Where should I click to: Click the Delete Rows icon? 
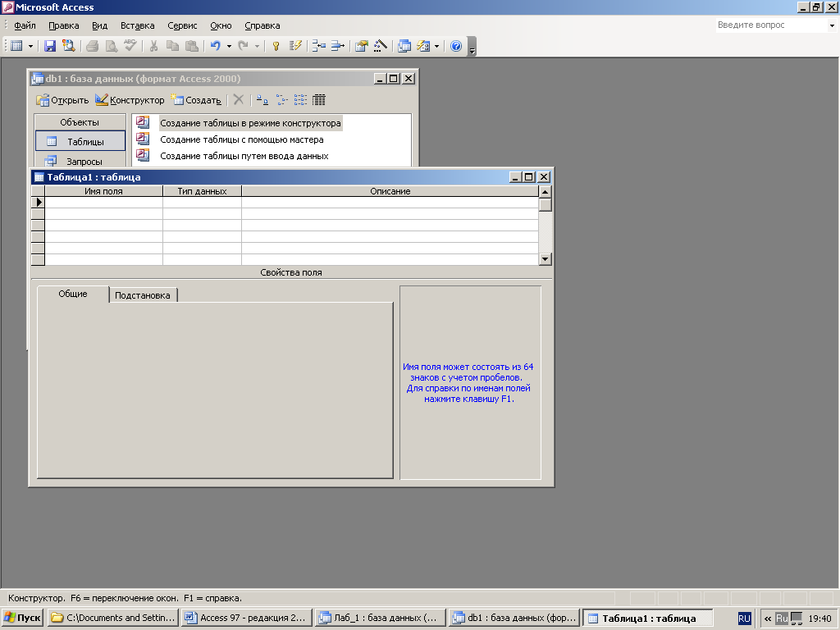tap(337, 46)
